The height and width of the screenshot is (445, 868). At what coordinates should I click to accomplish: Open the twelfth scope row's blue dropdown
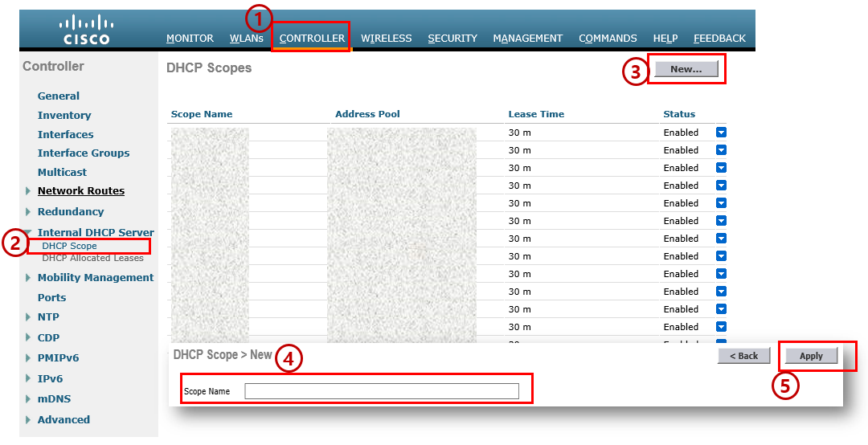721,327
